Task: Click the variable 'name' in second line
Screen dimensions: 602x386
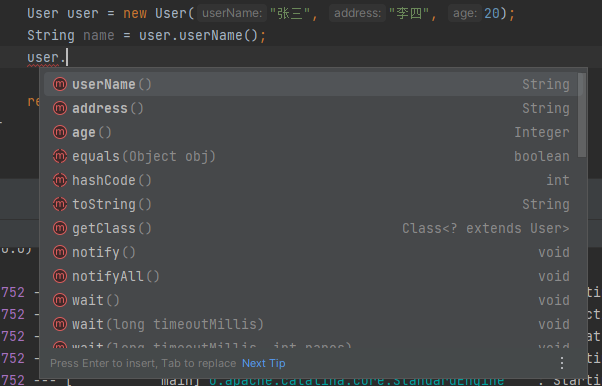Action: point(99,36)
